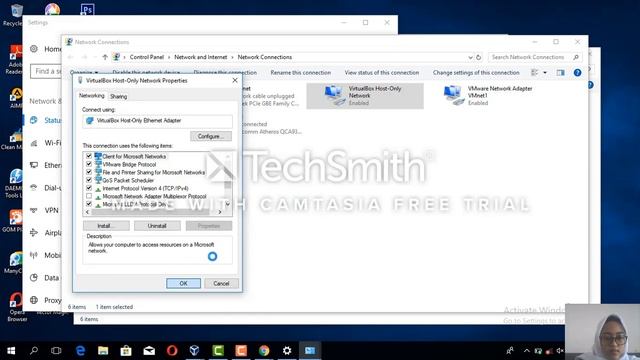Screen dimensions: 640x360
Task: Launch Google Chrome from the taskbar
Action: (264, 350)
